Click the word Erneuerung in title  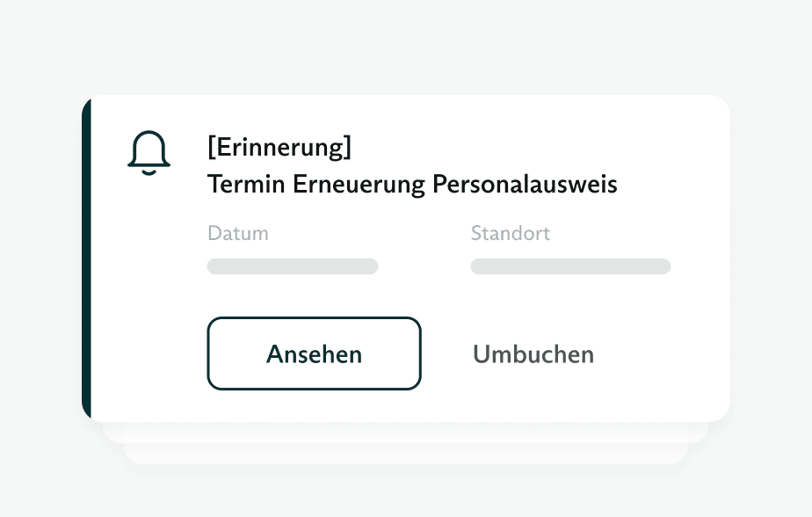[359, 186]
